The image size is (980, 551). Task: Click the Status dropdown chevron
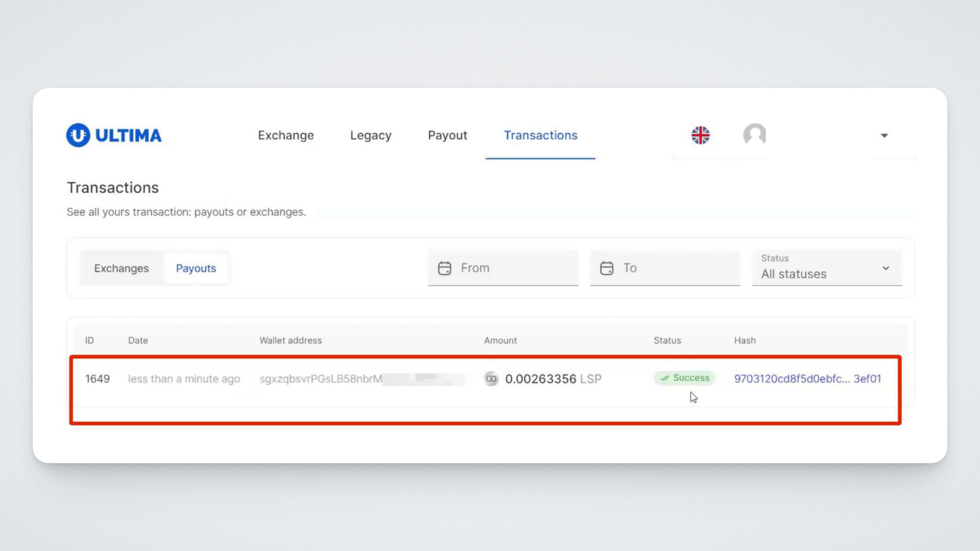(x=886, y=268)
